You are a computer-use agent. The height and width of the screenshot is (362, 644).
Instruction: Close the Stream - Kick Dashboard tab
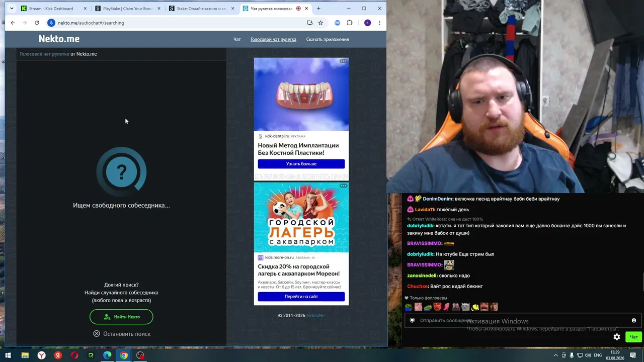[x=85, y=9]
